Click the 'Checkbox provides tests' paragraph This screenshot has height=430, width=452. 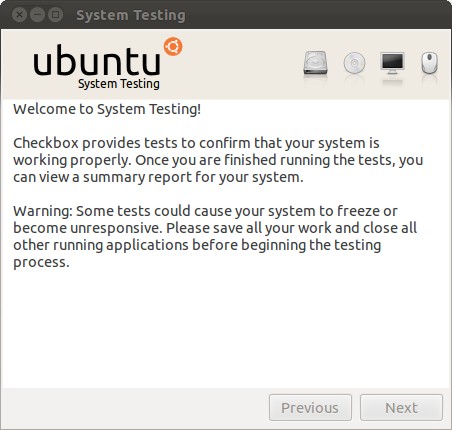tap(218, 160)
